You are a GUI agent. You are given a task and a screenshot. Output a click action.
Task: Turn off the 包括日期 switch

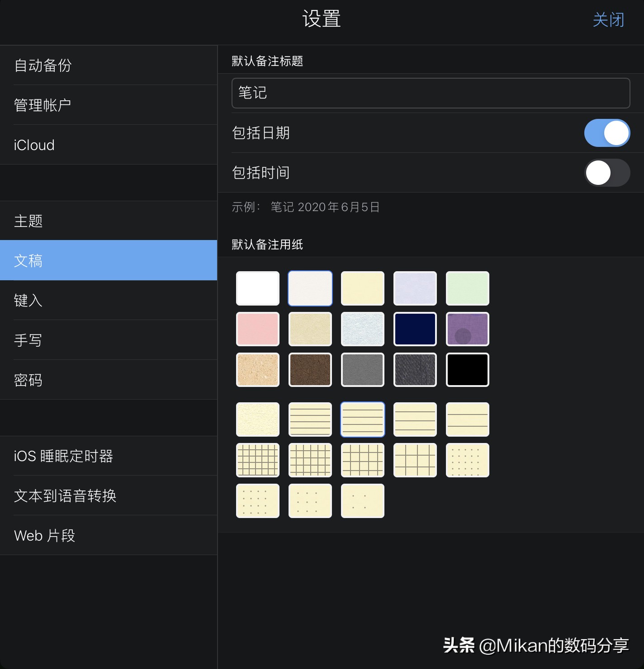pyautogui.click(x=607, y=133)
